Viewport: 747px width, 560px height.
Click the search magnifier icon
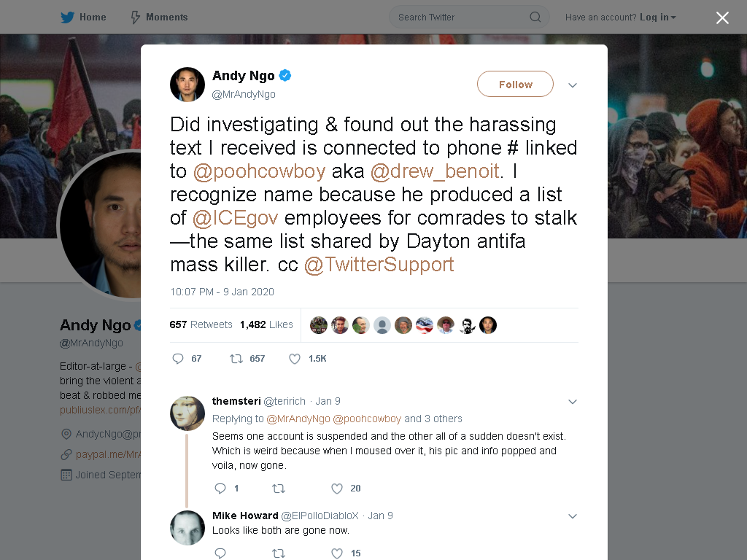pos(535,17)
